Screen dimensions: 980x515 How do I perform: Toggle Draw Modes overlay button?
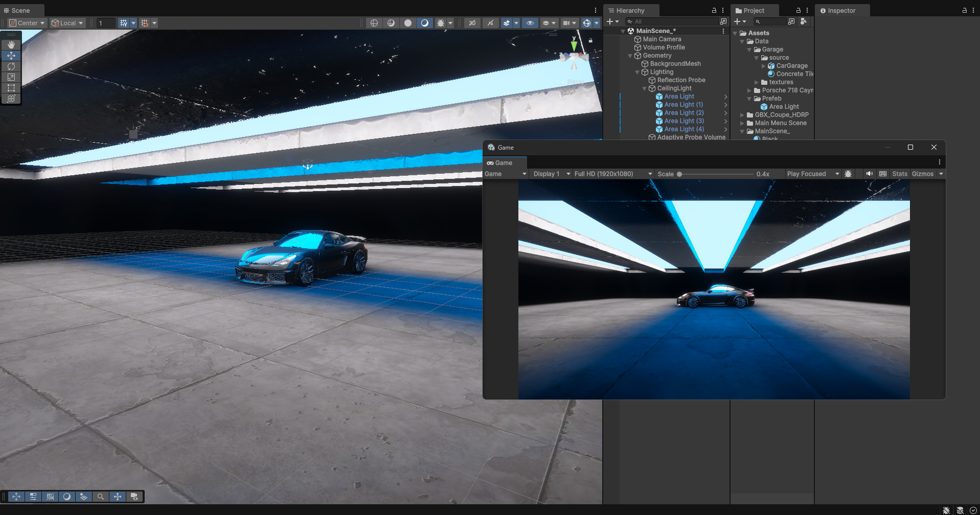click(67, 497)
